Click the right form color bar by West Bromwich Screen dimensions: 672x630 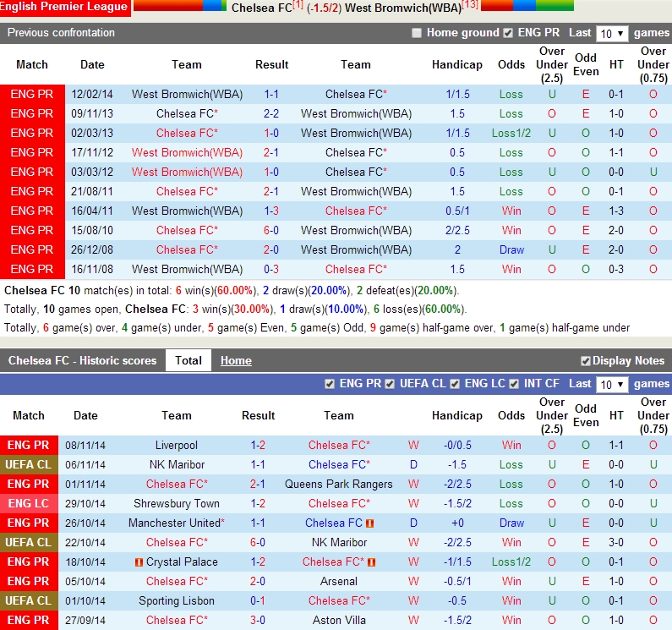(527, 5)
